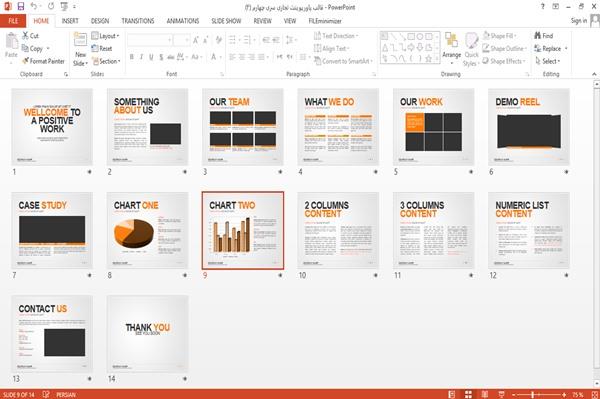Viewport: 600px width, 399px height.
Task: Click the Sign in link
Action: point(579,21)
